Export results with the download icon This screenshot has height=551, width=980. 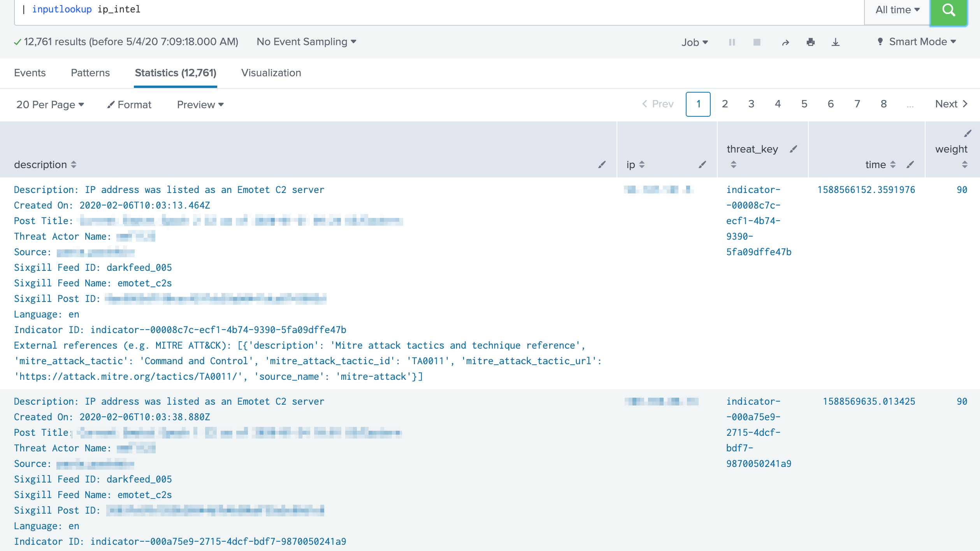pos(836,42)
